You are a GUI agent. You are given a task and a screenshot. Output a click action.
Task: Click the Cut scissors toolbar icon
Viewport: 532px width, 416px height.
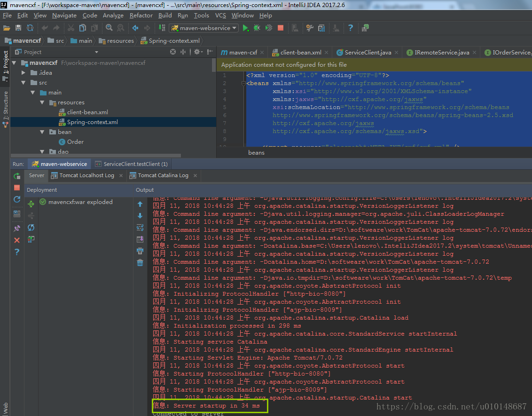pos(71,28)
